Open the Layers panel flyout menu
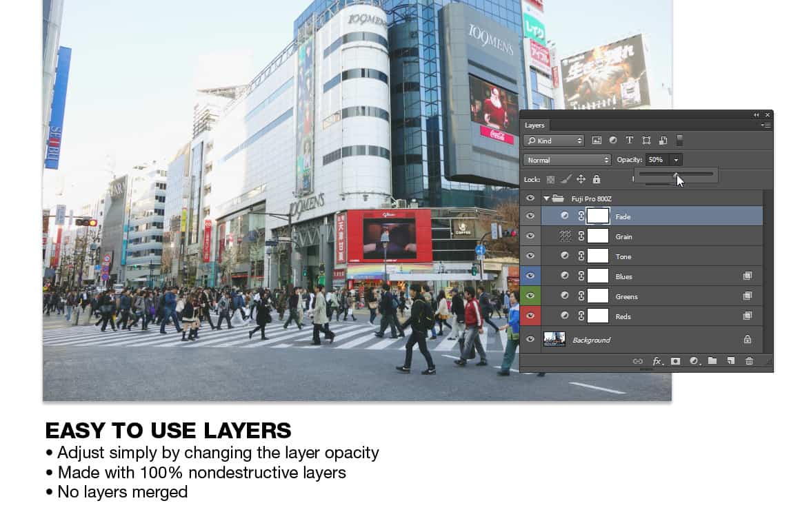The image size is (800, 532). tap(766, 125)
